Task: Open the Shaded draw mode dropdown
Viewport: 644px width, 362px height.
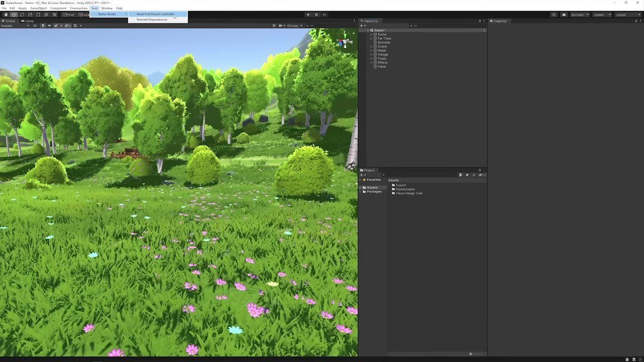Action: point(15,26)
